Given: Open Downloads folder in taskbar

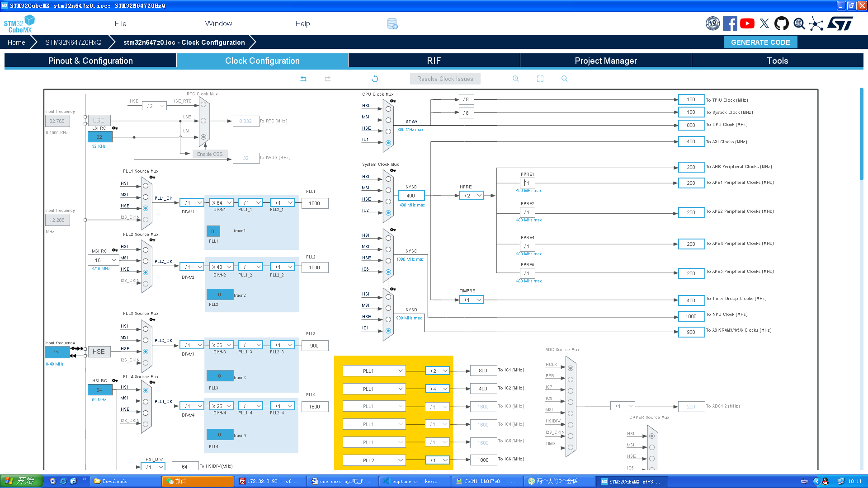Looking at the screenshot, I should (125, 481).
